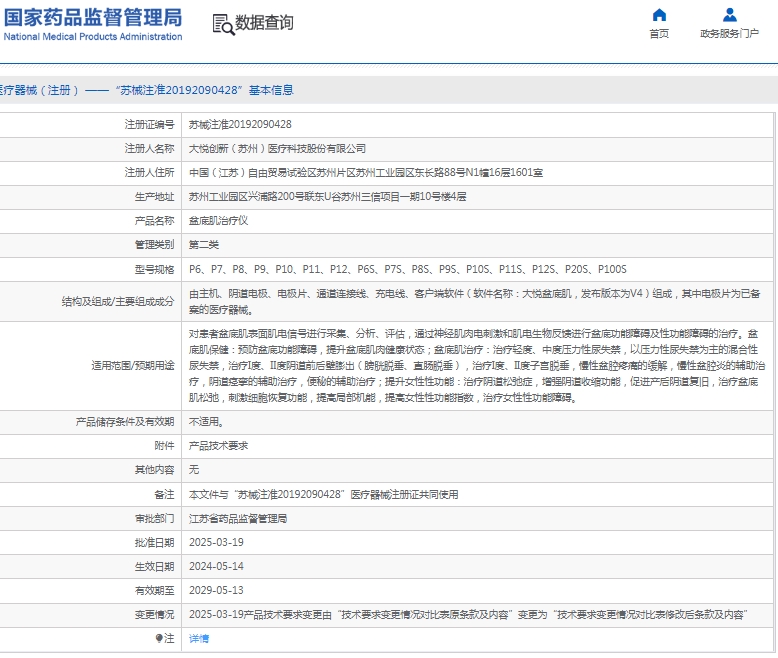Click the 适用范围/预期用途 label

(x=133, y=366)
